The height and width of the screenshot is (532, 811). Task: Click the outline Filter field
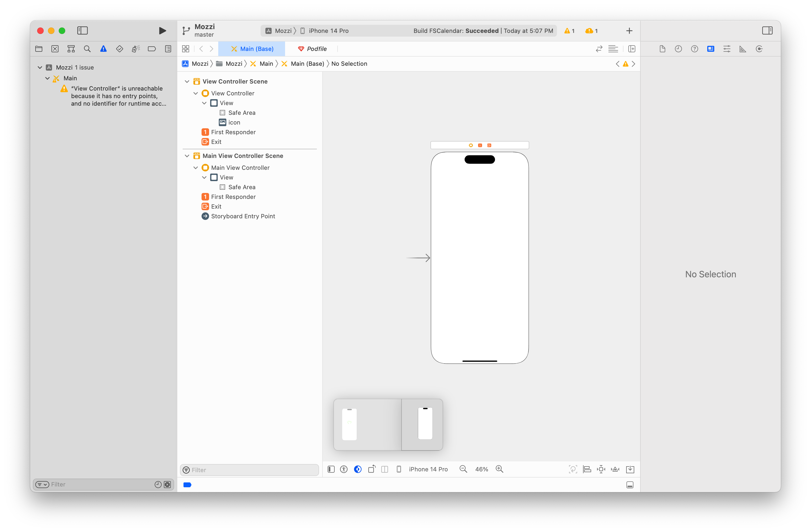tap(252, 470)
